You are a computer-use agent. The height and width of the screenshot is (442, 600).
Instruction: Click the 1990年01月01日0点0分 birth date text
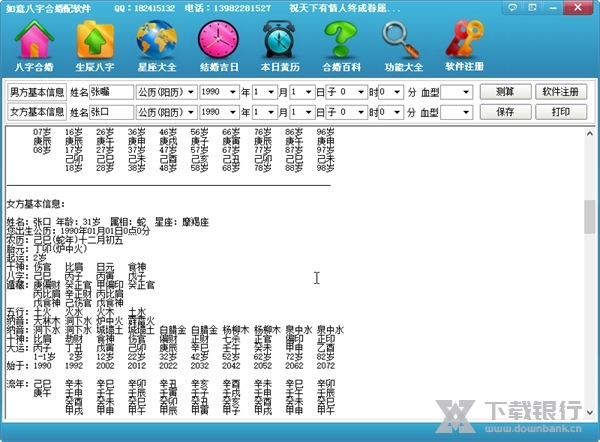(x=105, y=231)
